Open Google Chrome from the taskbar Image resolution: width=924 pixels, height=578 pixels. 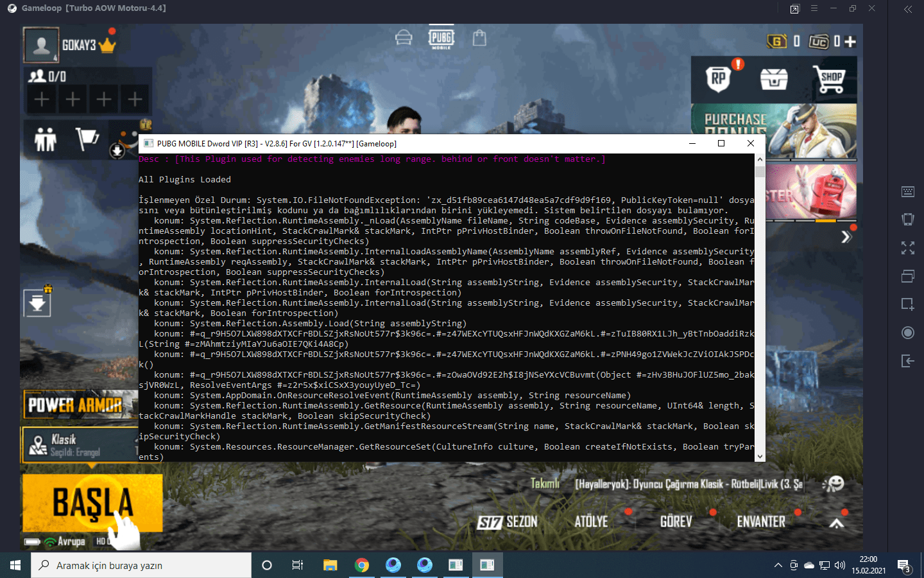(x=362, y=565)
